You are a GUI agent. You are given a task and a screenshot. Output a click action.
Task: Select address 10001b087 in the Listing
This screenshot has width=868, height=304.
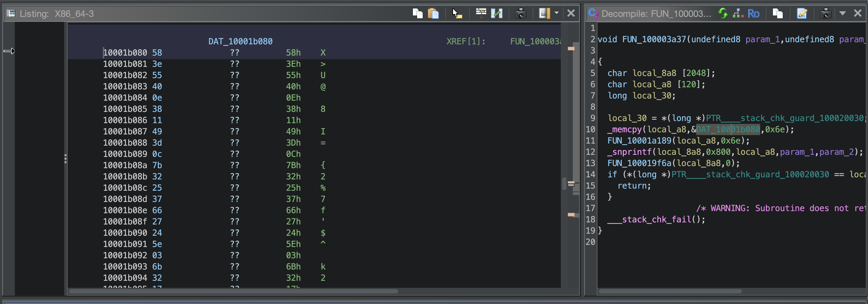125,132
